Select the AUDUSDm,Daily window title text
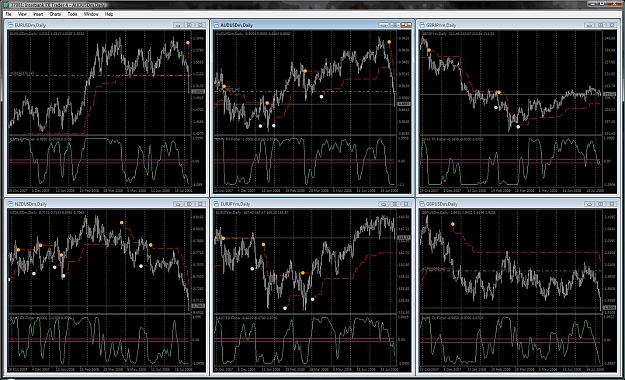 pos(236,25)
